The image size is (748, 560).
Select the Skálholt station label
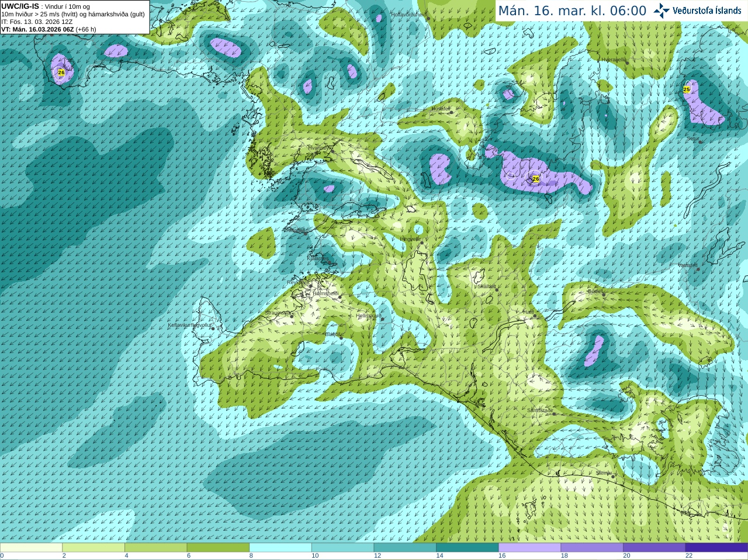point(487,286)
